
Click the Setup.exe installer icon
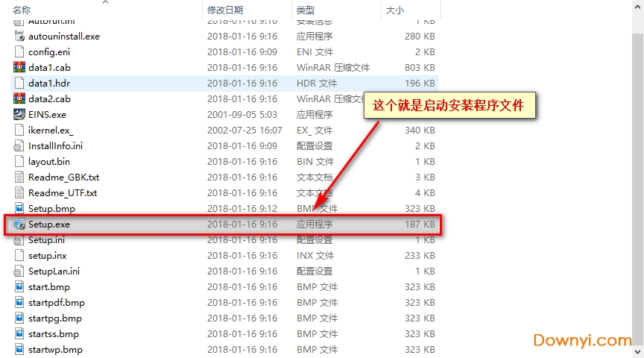pos(19,224)
